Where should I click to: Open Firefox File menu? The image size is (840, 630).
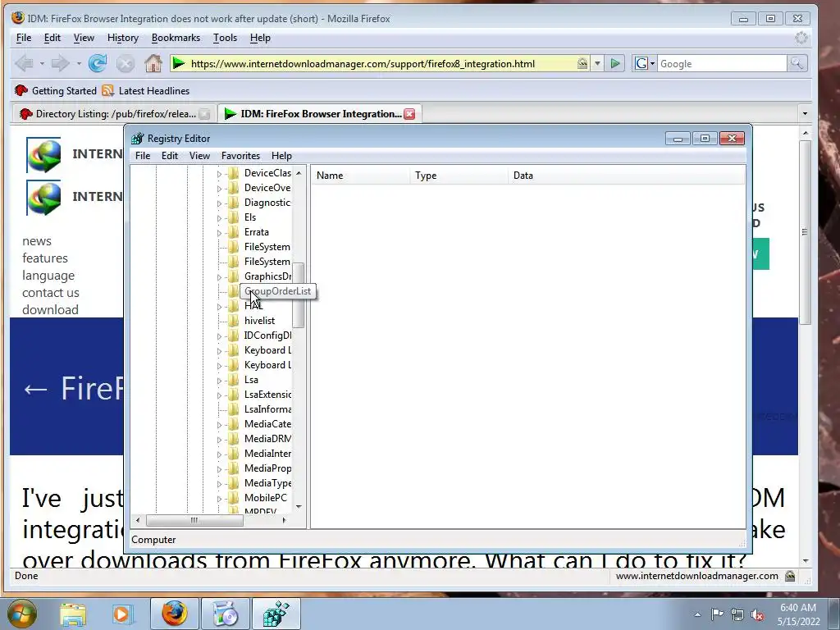24,38
